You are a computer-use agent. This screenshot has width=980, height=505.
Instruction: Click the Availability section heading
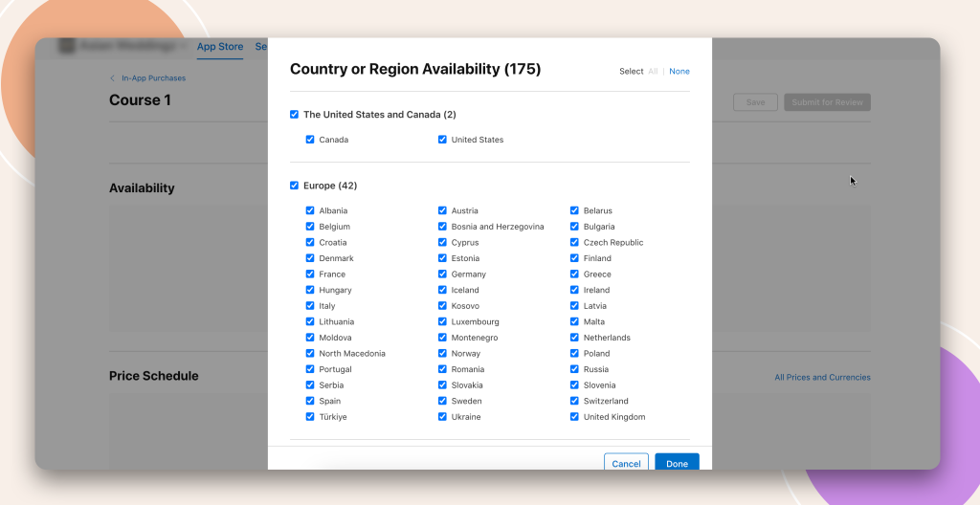click(x=142, y=188)
